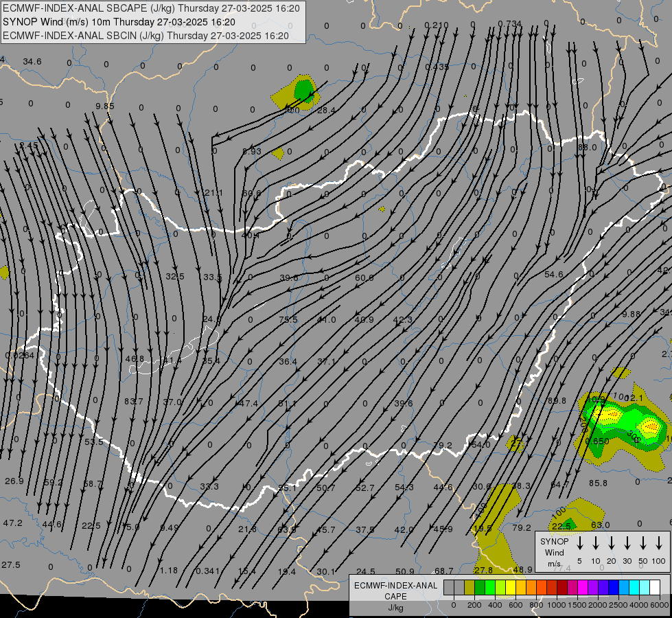Click the map value '26.9'
Viewport: 672px width, 618px height.
[14, 481]
